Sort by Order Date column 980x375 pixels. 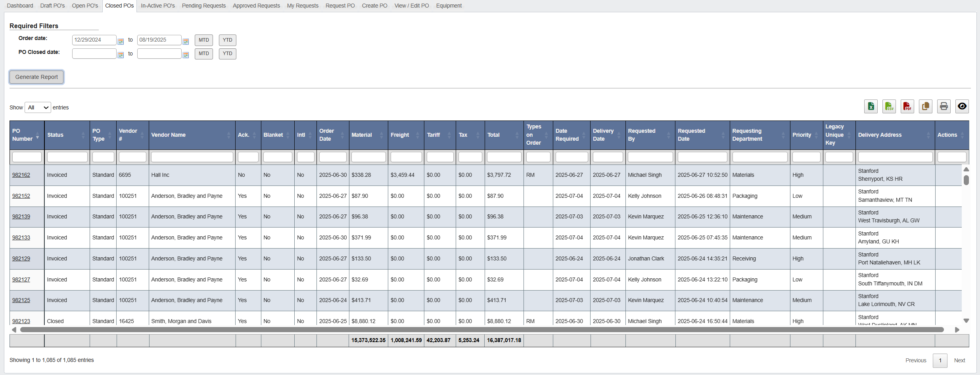coord(333,135)
